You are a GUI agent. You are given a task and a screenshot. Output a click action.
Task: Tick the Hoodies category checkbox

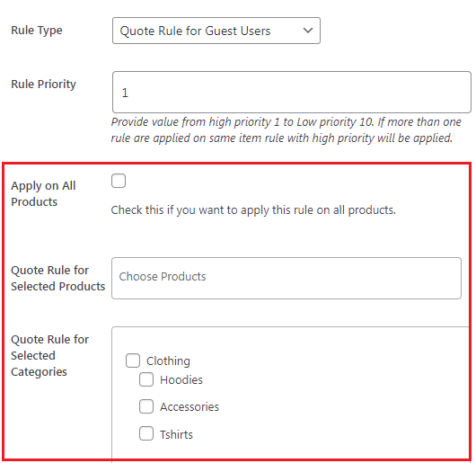click(x=146, y=379)
